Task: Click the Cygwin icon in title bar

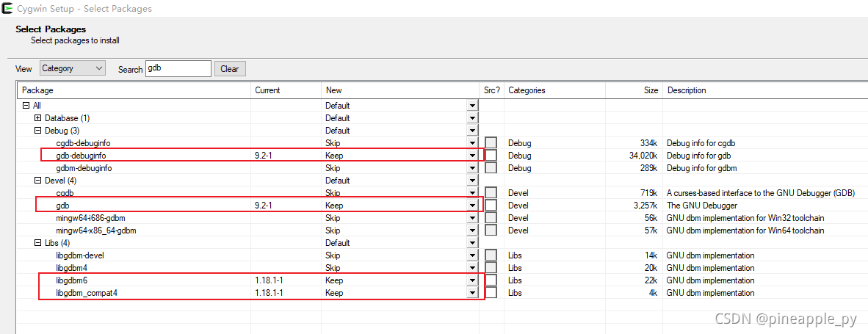Action: [x=8, y=8]
